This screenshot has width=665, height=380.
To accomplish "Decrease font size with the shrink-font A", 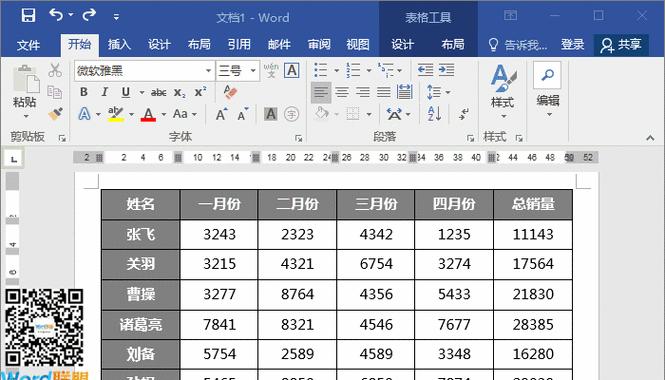I will coord(243,114).
